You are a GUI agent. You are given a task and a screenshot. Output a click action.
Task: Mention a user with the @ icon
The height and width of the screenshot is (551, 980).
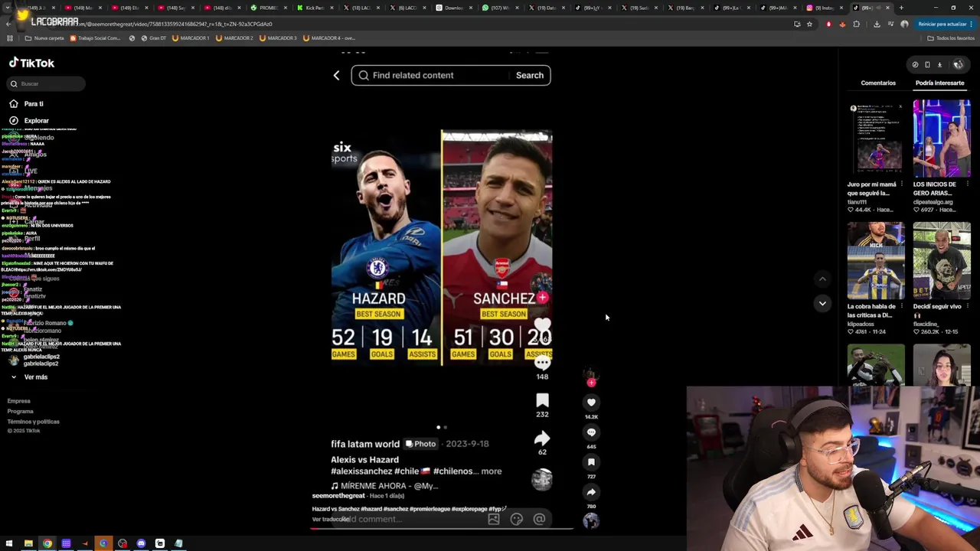tap(539, 520)
